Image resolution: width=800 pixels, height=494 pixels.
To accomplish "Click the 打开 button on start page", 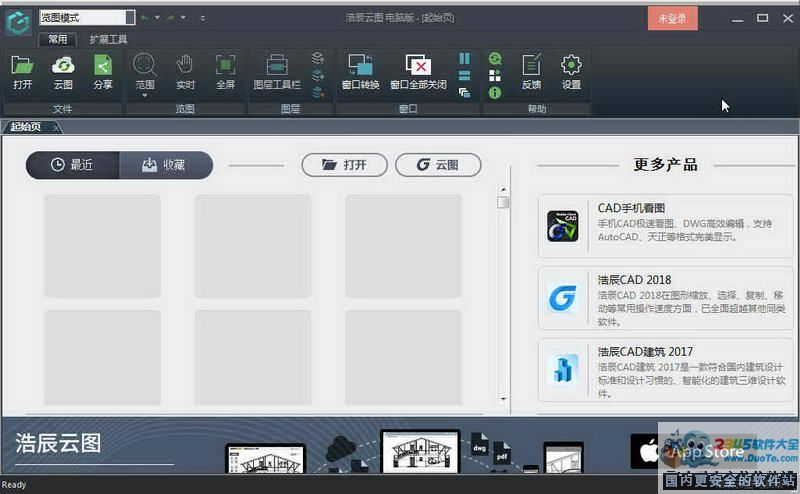I will (344, 165).
